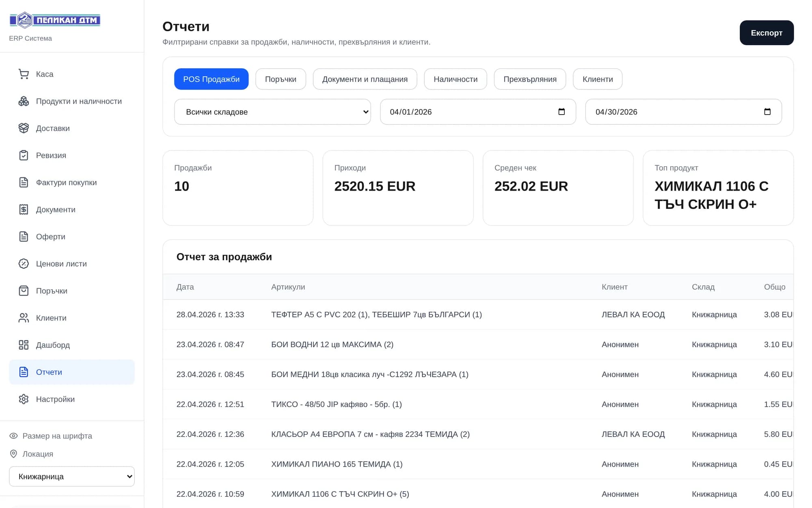Click the Продукти и наличности cubes icon
The width and height of the screenshot is (812, 508).
[x=24, y=101]
